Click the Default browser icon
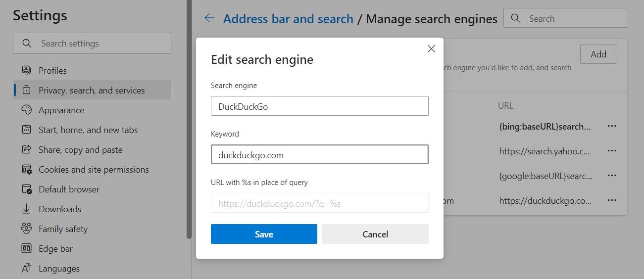Viewport: 644px width, 279px height. [x=27, y=189]
